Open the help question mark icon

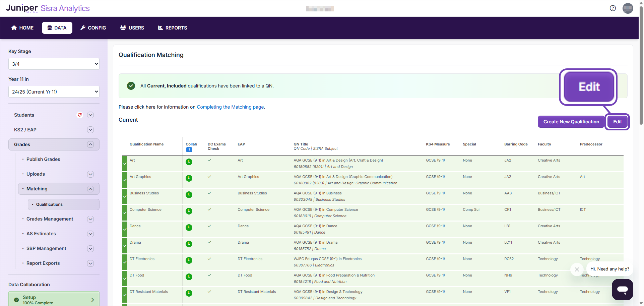613,8
